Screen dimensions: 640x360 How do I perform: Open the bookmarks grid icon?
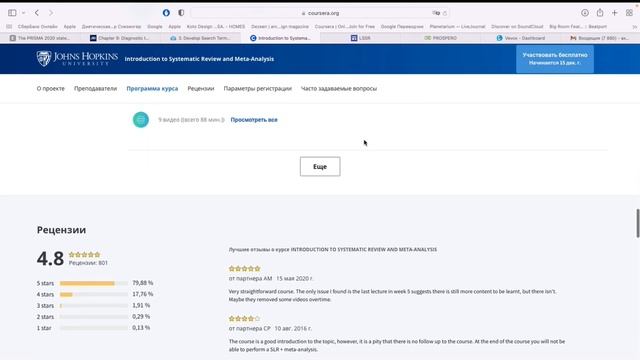[x=9, y=27]
